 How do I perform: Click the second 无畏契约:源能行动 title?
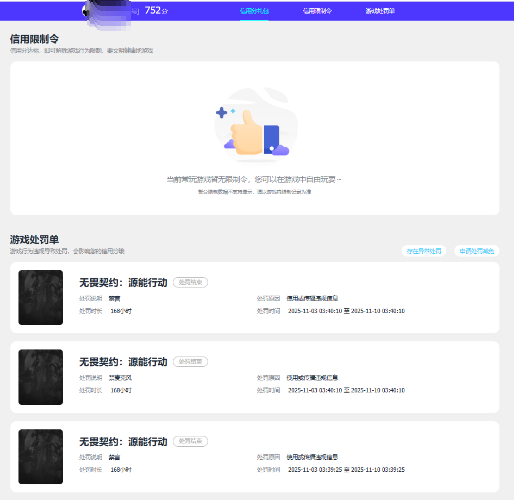pyautogui.click(x=123, y=362)
